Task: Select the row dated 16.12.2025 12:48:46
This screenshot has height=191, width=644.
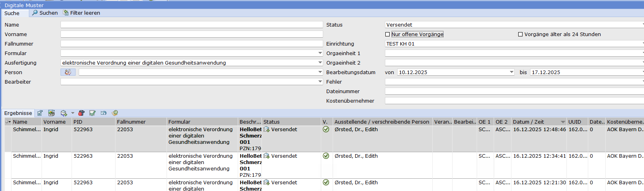Action: pyautogui.click(x=324, y=139)
